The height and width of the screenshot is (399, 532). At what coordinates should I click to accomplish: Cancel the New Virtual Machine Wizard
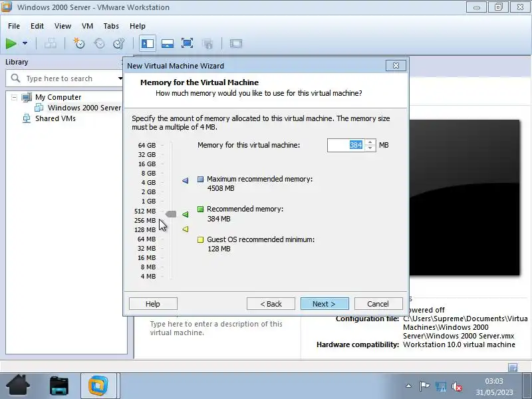tap(378, 304)
